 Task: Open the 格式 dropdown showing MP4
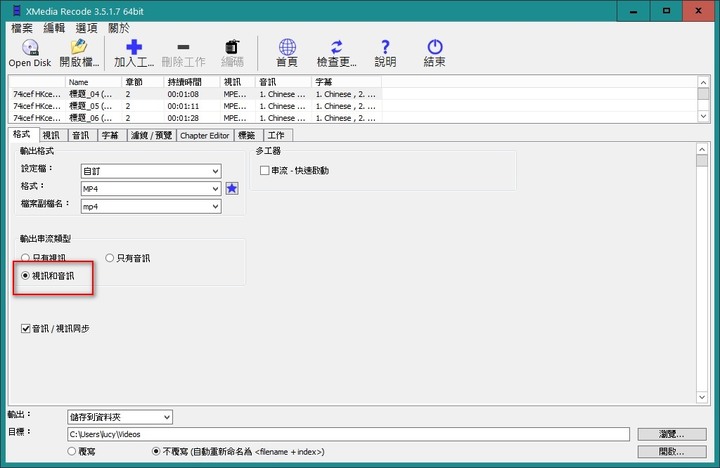tap(151, 189)
